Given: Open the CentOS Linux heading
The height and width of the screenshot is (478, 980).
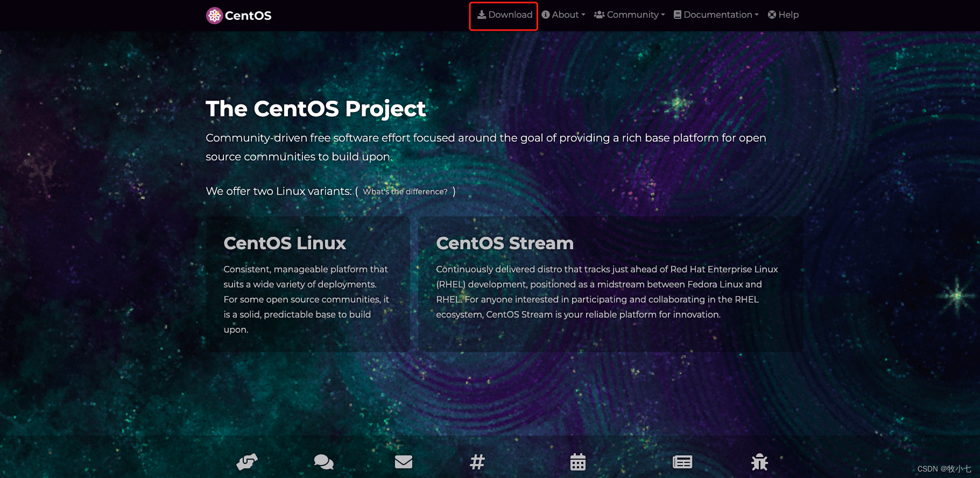Looking at the screenshot, I should pyautogui.click(x=285, y=243).
